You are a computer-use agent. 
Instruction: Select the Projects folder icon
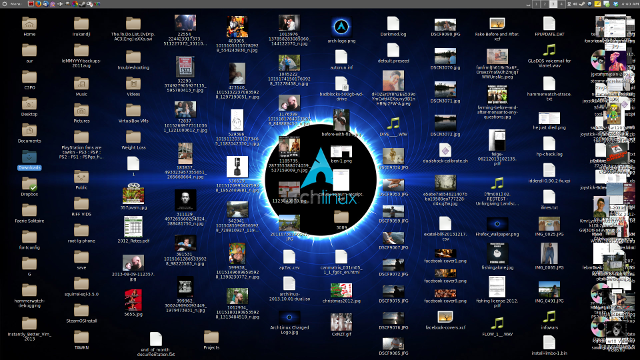211,340
